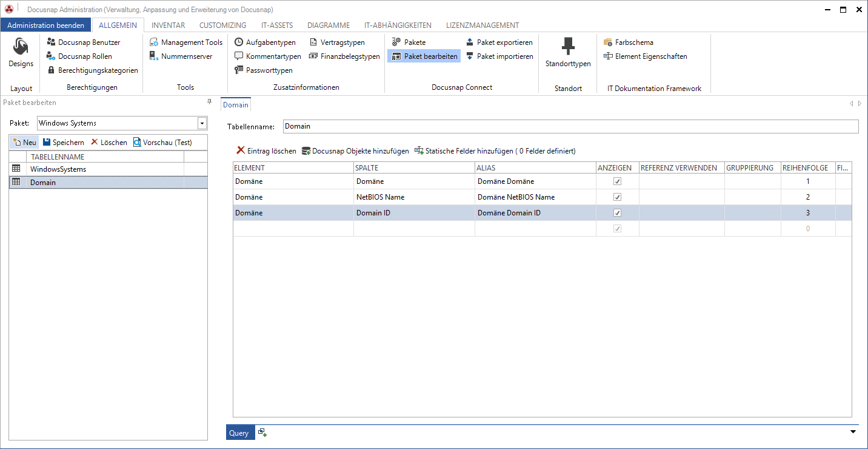Select 'Domain ID' Spalte cell
Screen dimensions: 868x449
tap(414, 213)
